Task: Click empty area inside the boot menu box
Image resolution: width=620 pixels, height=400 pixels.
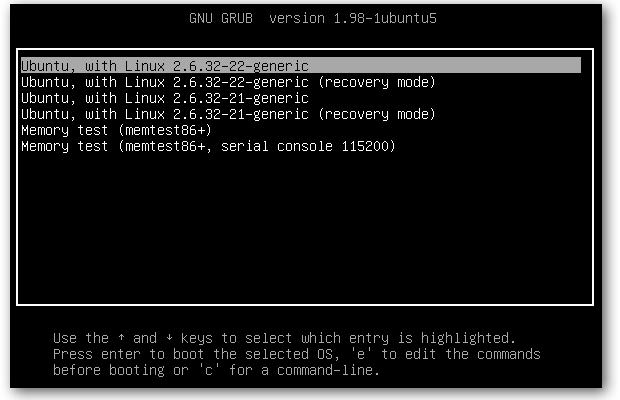Action: coord(300,230)
